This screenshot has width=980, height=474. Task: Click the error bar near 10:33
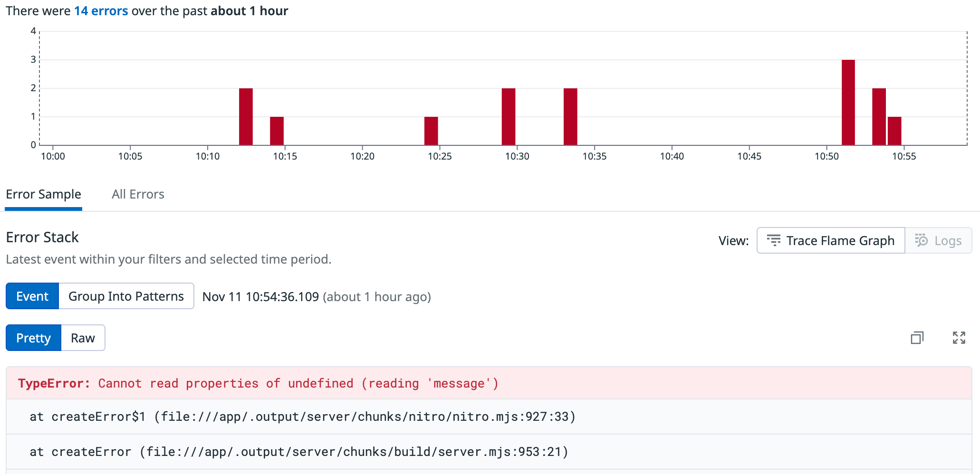[x=570, y=116]
